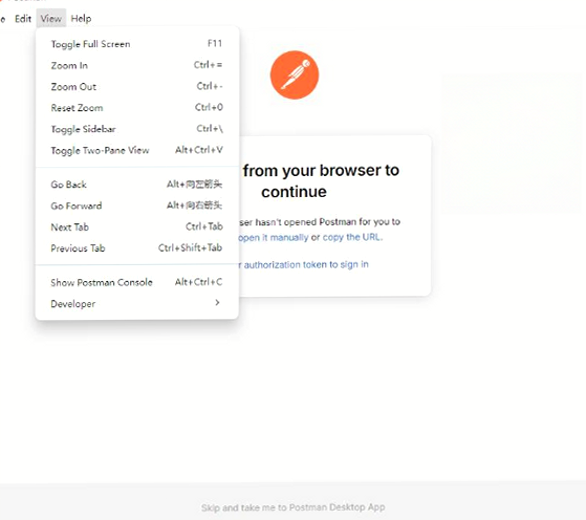Click the 'open it manually' link
The height and width of the screenshot is (520, 586).
coord(273,237)
